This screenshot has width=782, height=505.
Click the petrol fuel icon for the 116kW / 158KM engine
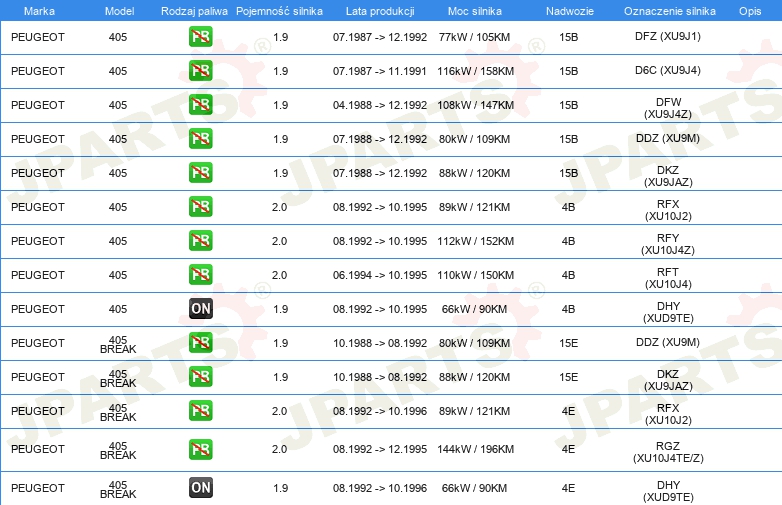(x=200, y=71)
